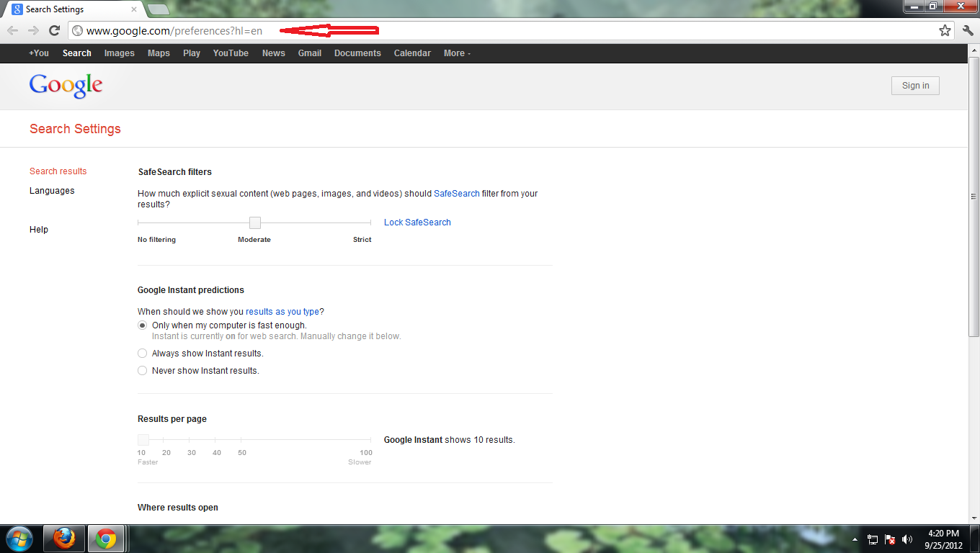Click the volume speaker icon
The width and height of the screenshot is (980, 553).
pyautogui.click(x=907, y=539)
